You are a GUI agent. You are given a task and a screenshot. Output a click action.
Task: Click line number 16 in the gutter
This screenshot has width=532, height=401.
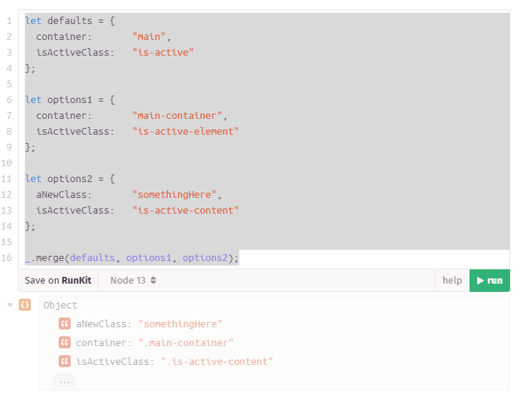[9, 258]
